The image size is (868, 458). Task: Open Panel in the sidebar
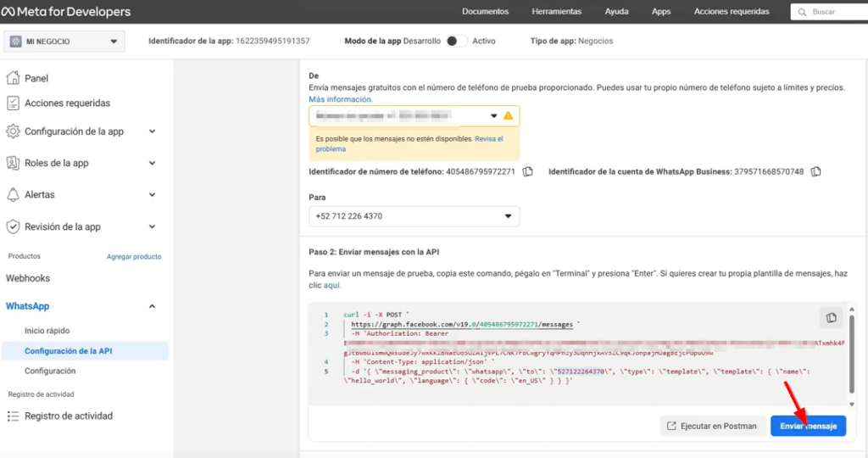(36, 78)
